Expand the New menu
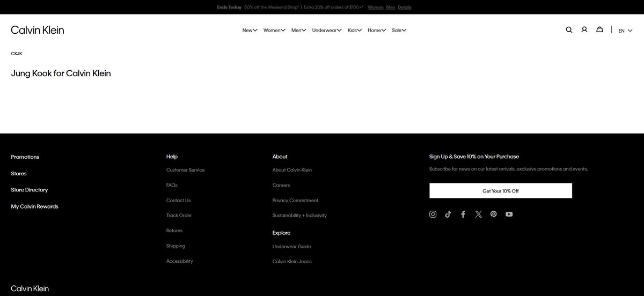The height and width of the screenshot is (296, 644). 250,31
